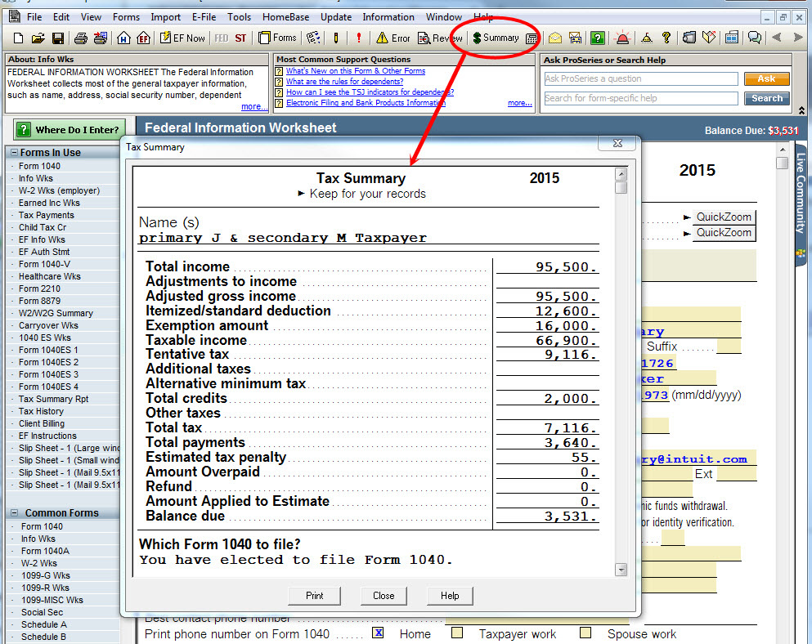Click the Where Do I Enter button
The image size is (812, 644).
click(70, 129)
